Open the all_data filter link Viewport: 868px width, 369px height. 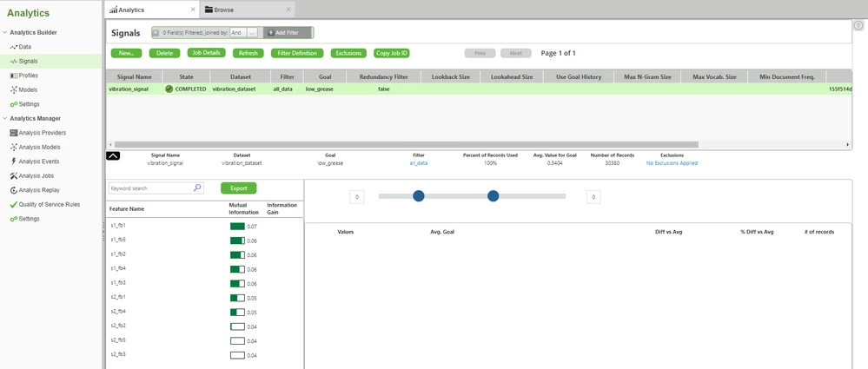[x=419, y=163]
